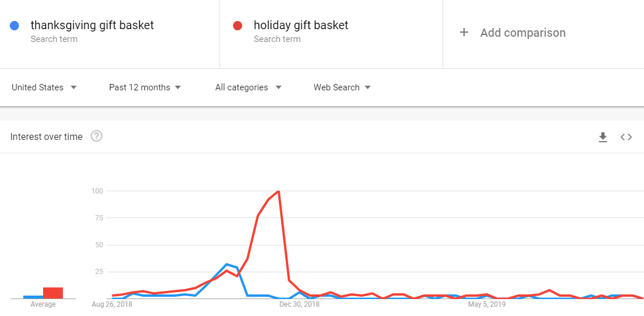Screen dimensions: 644x316
Task: Click the Dec 30, 2018 axis label
Action: click(x=299, y=304)
